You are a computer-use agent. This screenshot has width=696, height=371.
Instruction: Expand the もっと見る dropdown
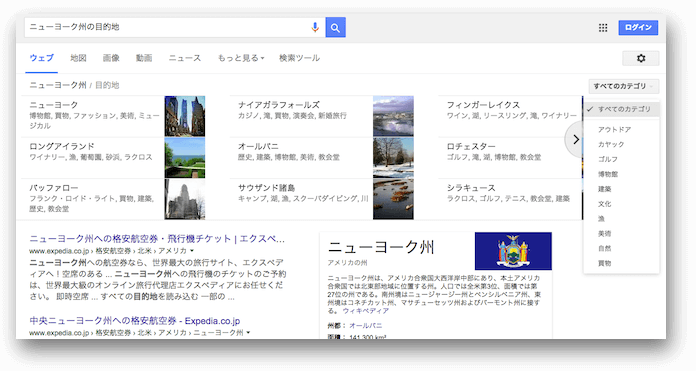(x=241, y=58)
